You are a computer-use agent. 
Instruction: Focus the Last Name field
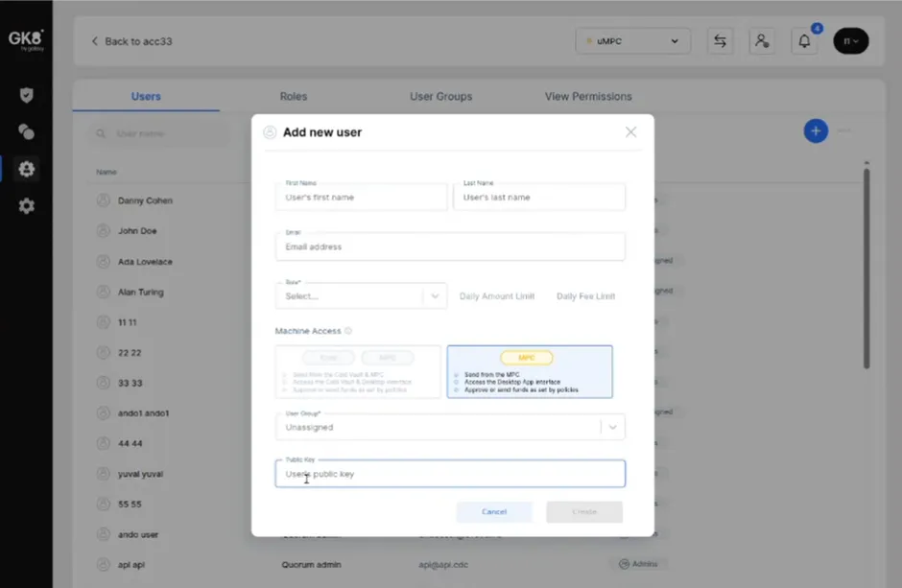coord(539,198)
